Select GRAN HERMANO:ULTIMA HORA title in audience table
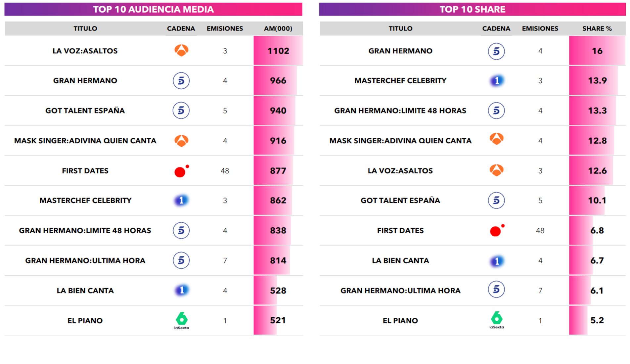The width and height of the screenshot is (630, 364). [x=85, y=261]
